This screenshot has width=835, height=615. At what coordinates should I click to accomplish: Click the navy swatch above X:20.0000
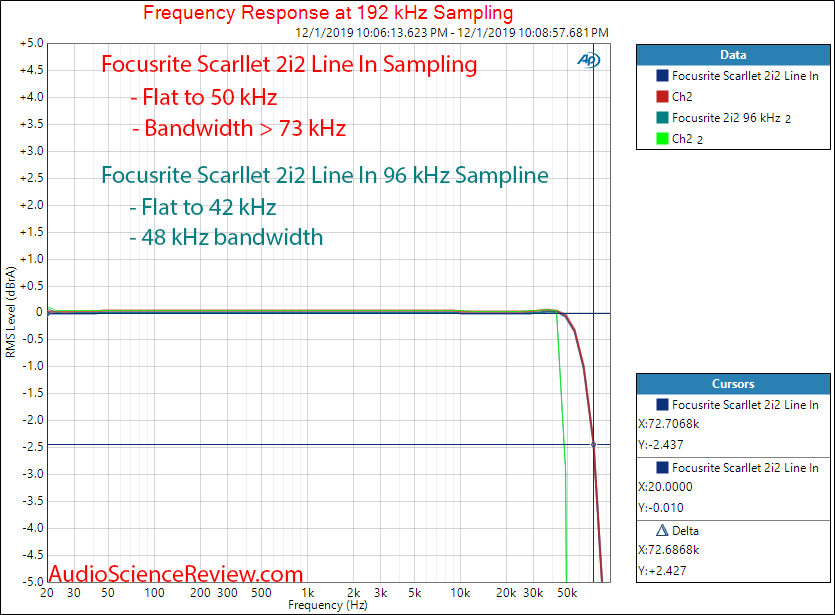pyautogui.click(x=662, y=468)
